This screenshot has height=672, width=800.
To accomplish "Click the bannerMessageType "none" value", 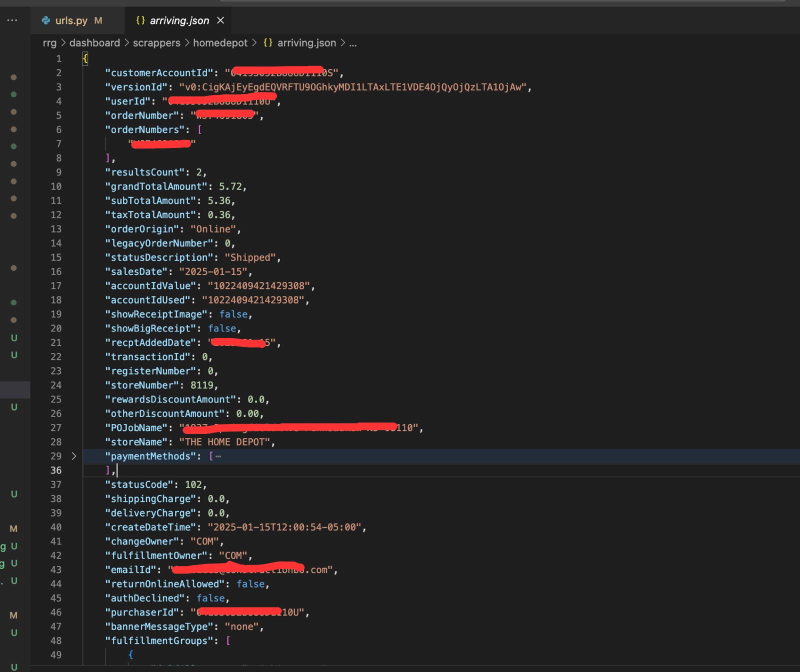I will click(x=241, y=626).
